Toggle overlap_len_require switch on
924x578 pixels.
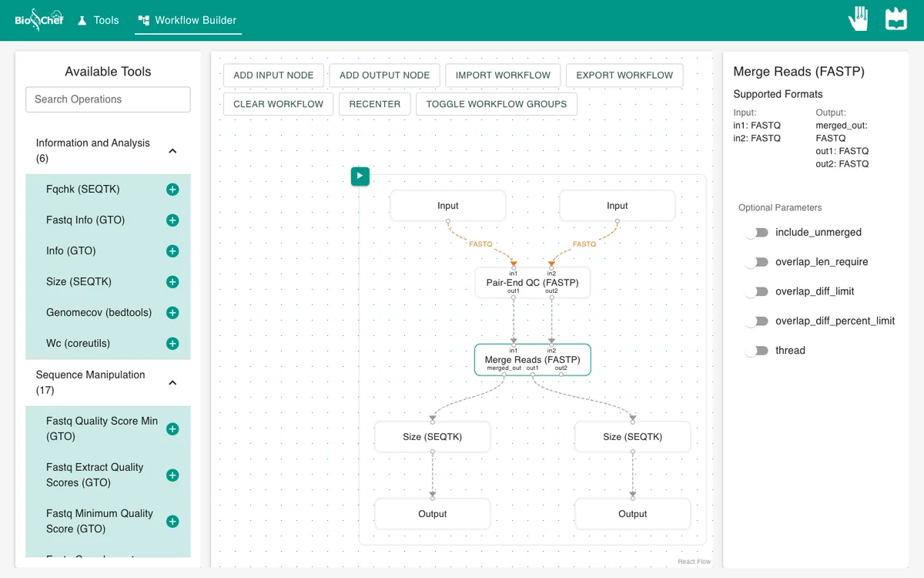pos(756,262)
